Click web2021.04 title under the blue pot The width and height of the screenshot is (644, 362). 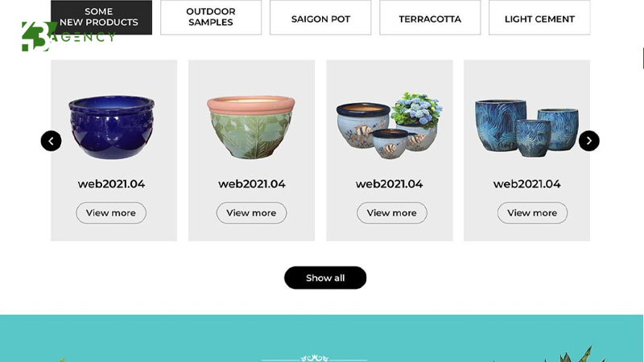click(111, 184)
